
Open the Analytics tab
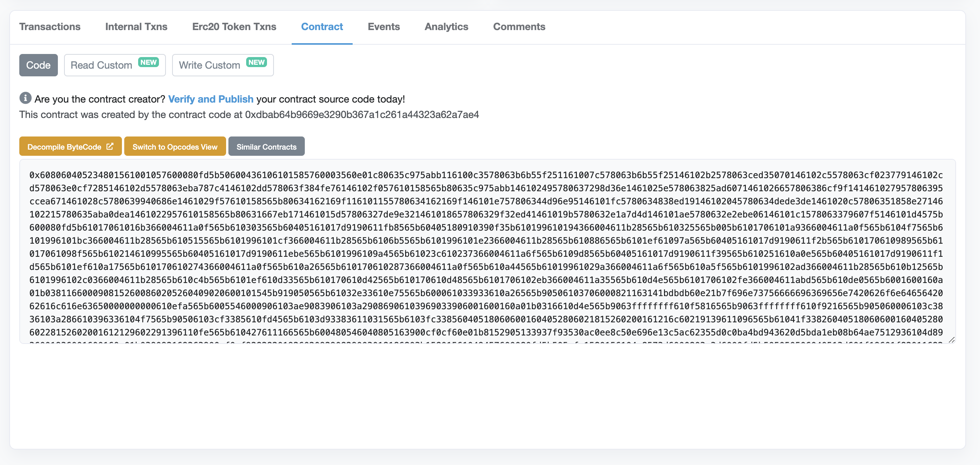click(x=446, y=27)
